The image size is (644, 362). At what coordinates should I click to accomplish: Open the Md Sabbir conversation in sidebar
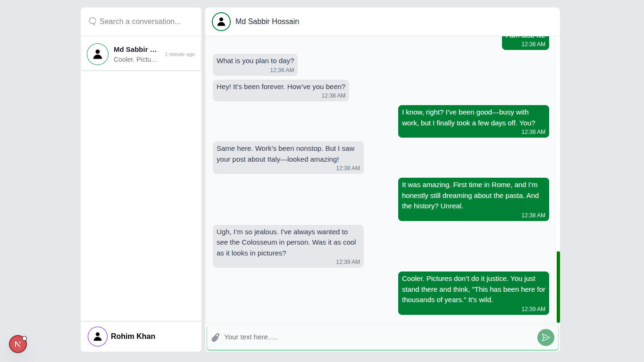point(141,54)
